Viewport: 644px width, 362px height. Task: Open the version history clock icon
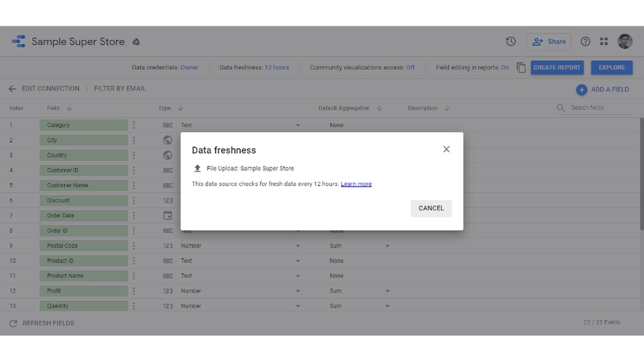[511, 41]
